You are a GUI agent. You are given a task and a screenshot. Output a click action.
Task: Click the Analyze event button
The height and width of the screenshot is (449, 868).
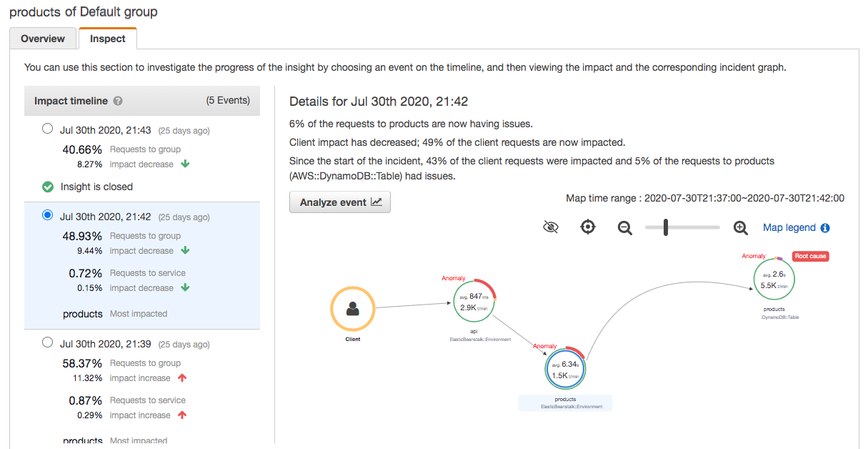tap(340, 202)
